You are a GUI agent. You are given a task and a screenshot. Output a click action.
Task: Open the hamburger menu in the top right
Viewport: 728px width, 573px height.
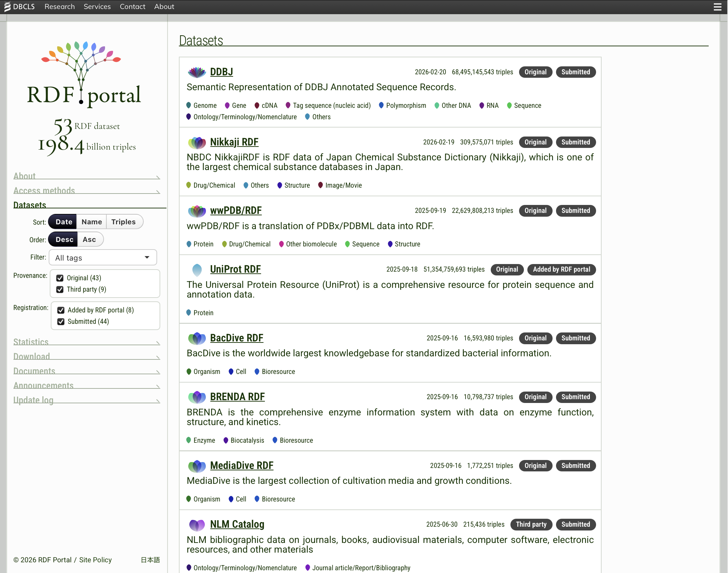tap(717, 7)
